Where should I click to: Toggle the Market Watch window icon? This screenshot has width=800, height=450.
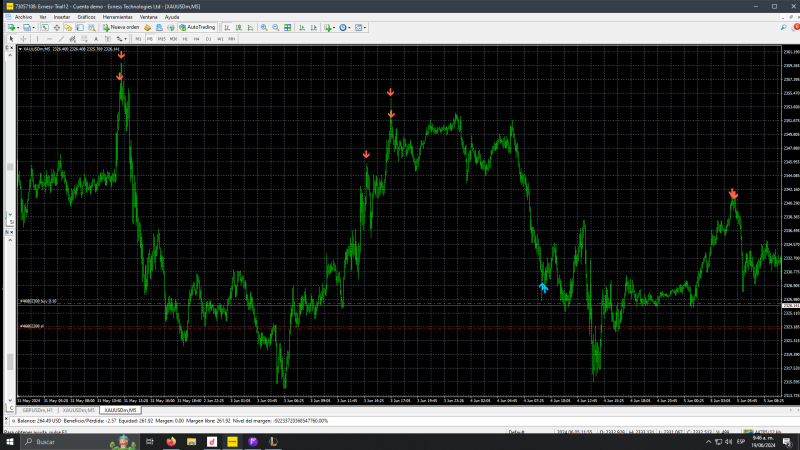[45, 28]
